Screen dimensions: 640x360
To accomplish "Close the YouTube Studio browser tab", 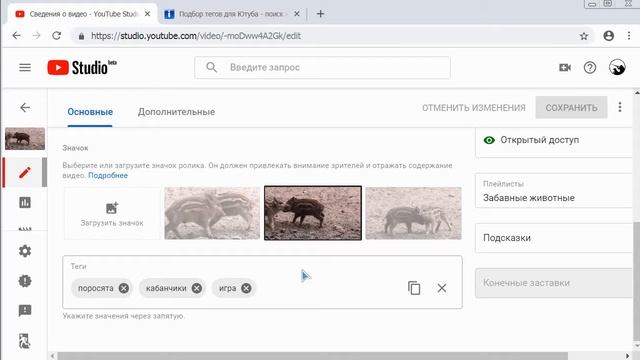I will click(x=147, y=14).
